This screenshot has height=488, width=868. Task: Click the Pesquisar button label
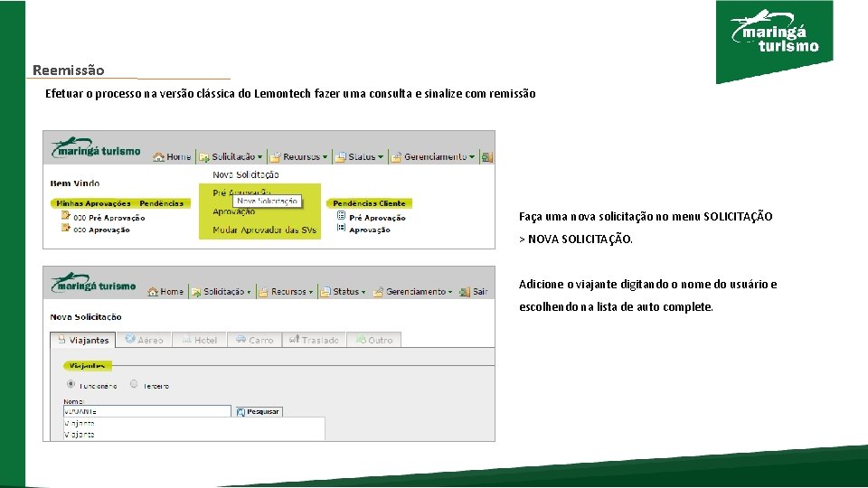tap(263, 412)
